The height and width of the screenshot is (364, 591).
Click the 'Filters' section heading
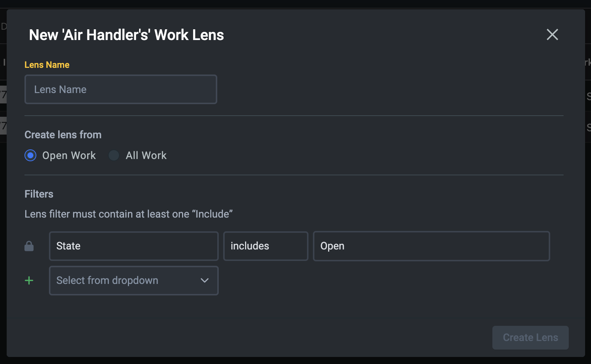[39, 194]
